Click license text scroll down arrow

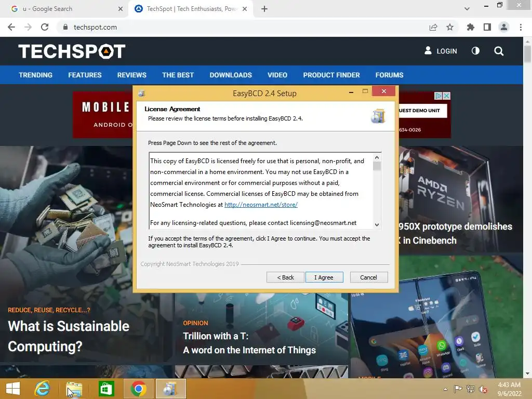[377, 224]
